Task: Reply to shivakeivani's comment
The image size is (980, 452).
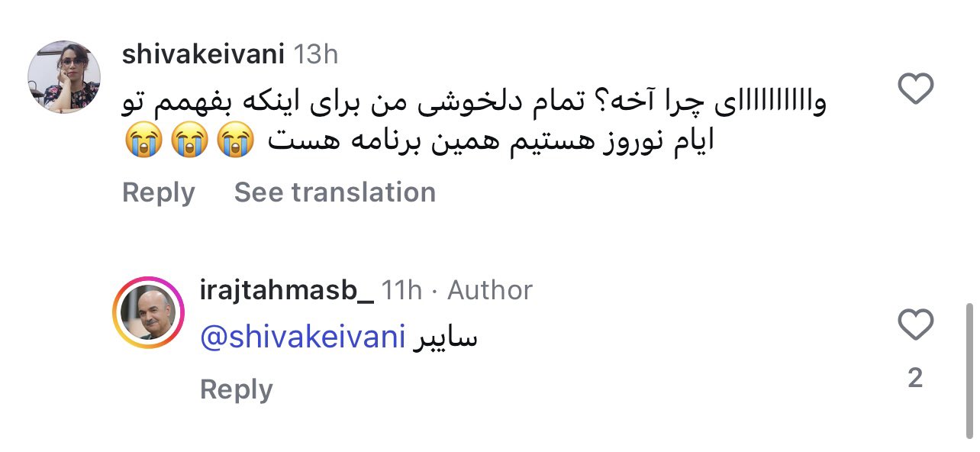Action: [159, 192]
